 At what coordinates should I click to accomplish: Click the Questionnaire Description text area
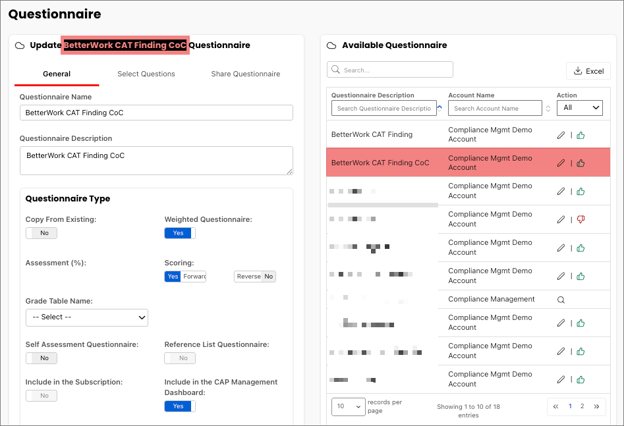click(x=156, y=160)
